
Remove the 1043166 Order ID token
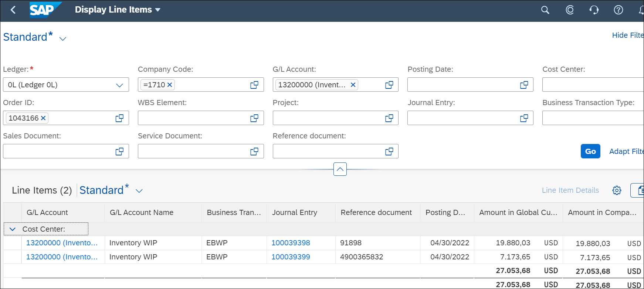(x=43, y=118)
